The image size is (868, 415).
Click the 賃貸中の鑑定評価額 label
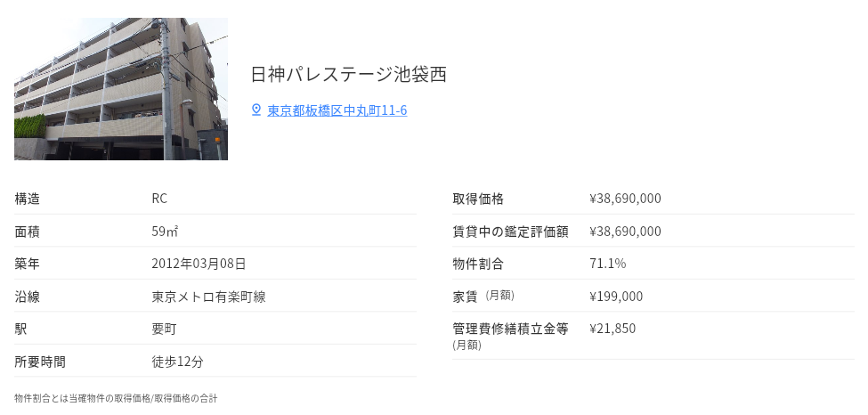pos(510,232)
